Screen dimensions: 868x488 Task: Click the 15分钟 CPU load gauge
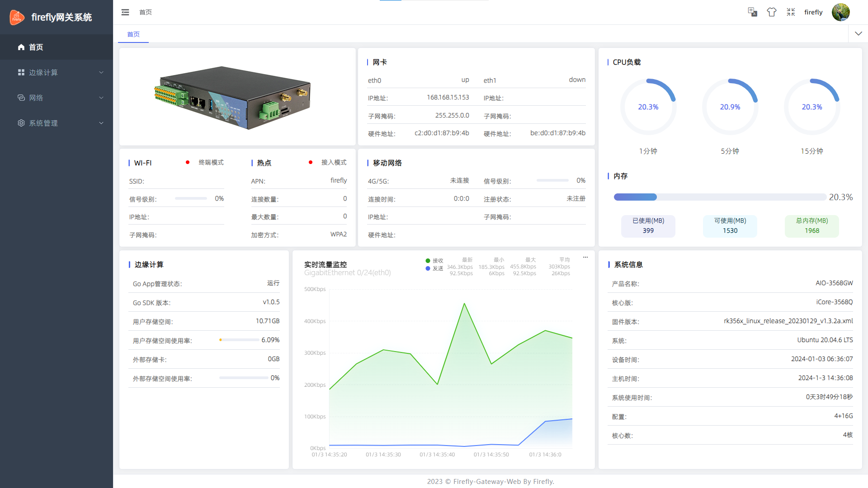coord(812,107)
